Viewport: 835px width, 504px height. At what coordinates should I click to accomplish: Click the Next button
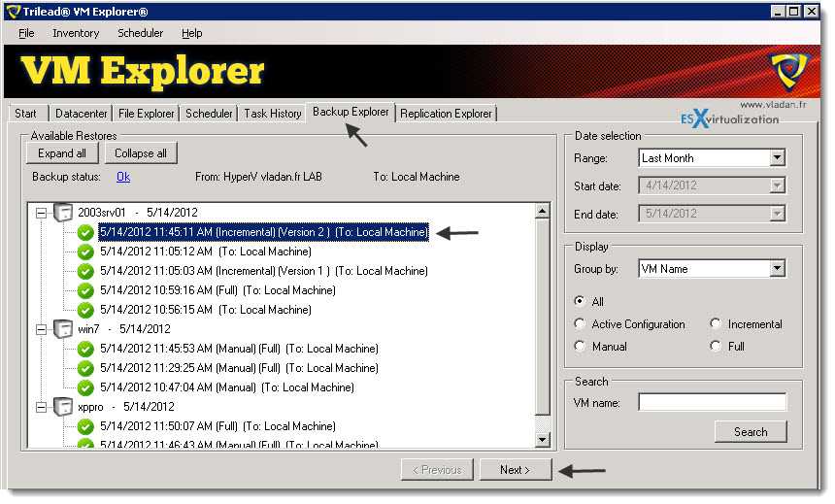(x=515, y=470)
